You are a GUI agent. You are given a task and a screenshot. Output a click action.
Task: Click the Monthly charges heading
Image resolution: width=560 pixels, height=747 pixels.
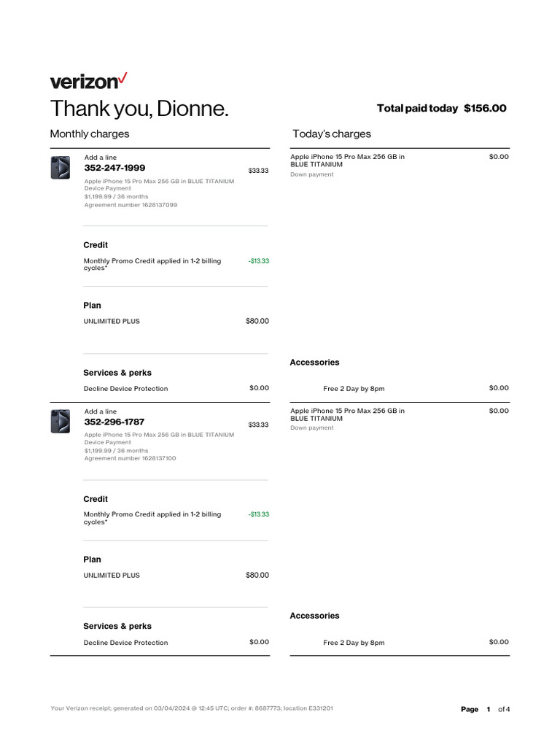[90, 133]
